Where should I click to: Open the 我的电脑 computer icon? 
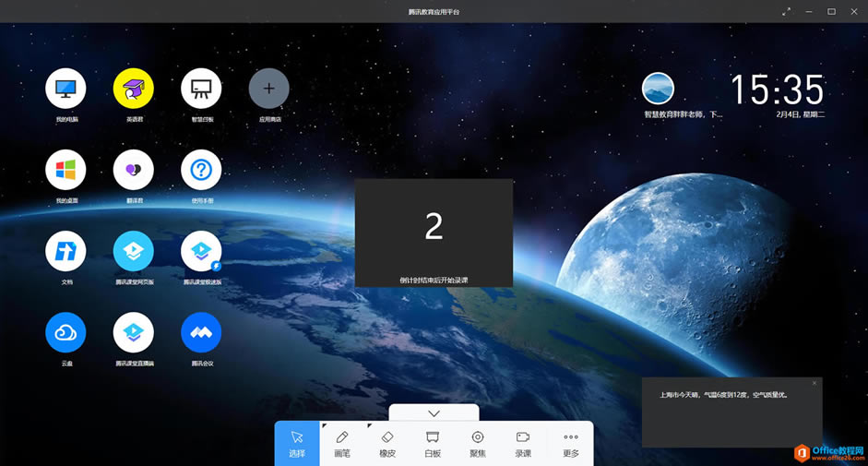click(65, 89)
